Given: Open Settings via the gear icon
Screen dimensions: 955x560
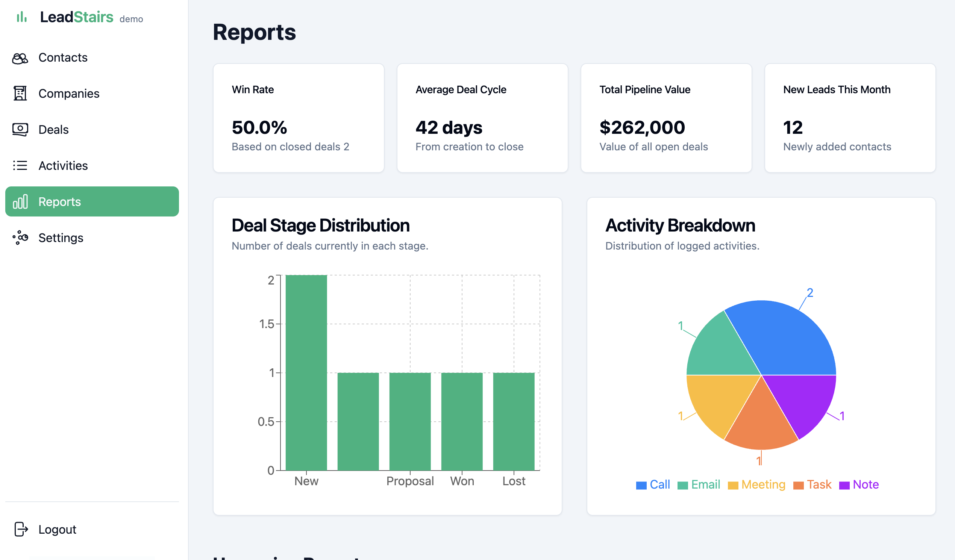Looking at the screenshot, I should [x=20, y=238].
